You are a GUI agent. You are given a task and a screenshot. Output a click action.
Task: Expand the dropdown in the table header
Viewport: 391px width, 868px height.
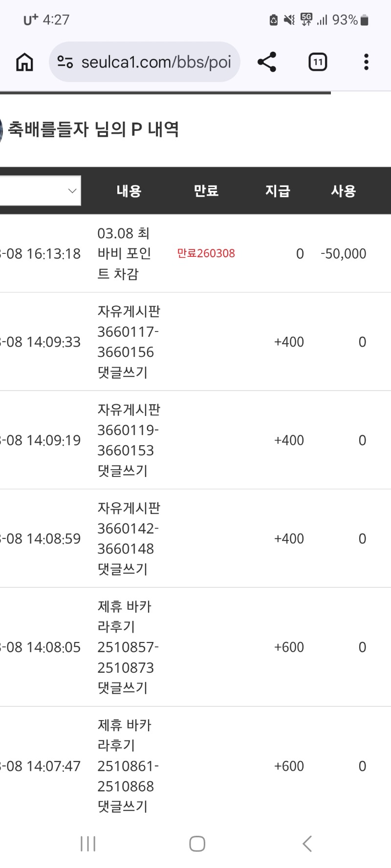tap(71, 191)
